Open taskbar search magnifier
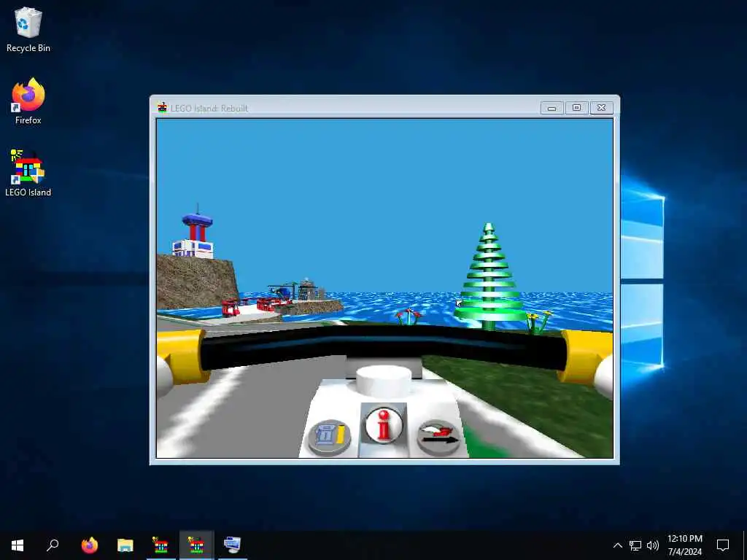 (53, 545)
